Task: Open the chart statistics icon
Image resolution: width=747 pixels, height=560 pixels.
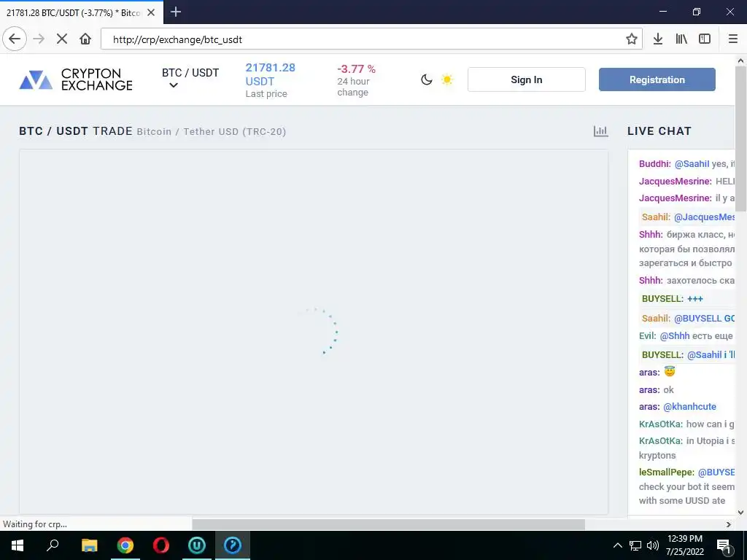Action: pyautogui.click(x=601, y=131)
